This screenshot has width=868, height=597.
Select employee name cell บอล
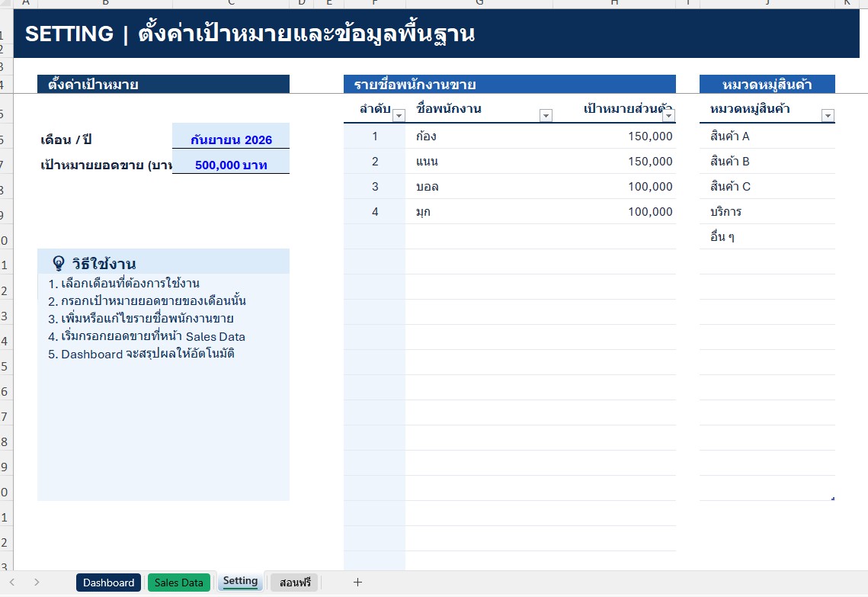point(479,187)
